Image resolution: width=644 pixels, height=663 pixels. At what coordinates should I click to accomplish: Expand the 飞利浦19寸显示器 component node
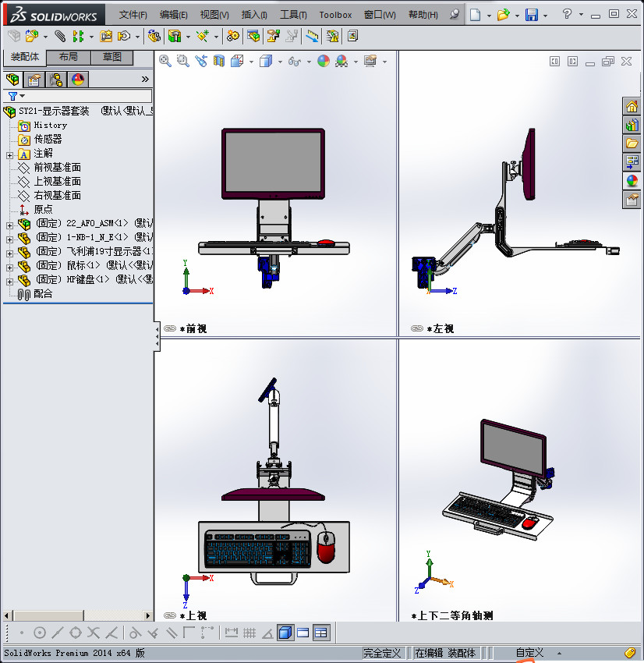point(9,253)
